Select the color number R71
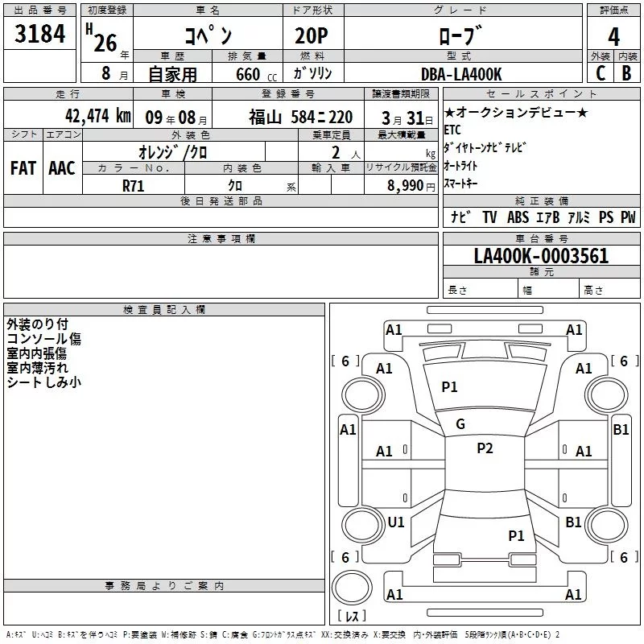Image resolution: width=644 pixels, height=644 pixels. point(133,186)
